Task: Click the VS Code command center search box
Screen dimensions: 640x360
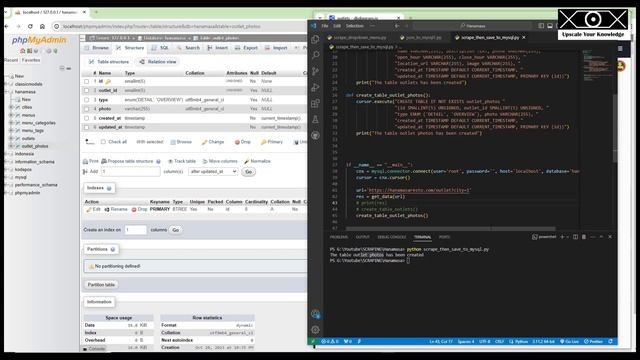Action: (x=472, y=26)
